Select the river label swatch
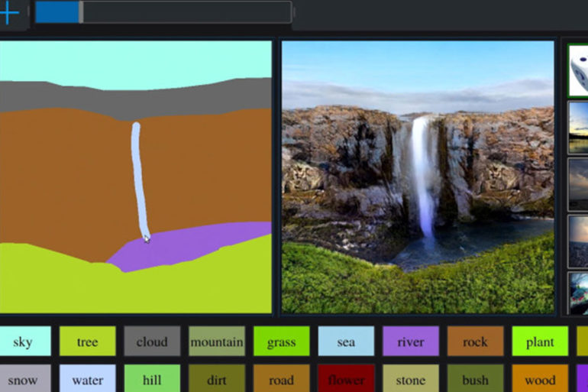588x392 pixels. pyautogui.click(x=411, y=341)
